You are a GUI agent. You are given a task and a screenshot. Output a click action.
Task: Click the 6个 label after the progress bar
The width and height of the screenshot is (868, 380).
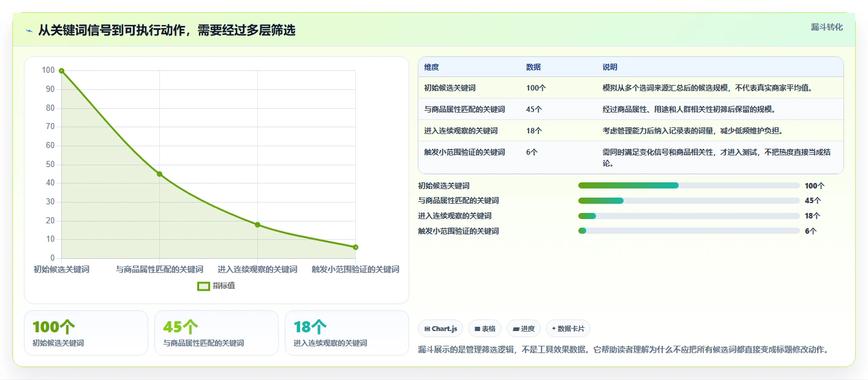click(810, 231)
